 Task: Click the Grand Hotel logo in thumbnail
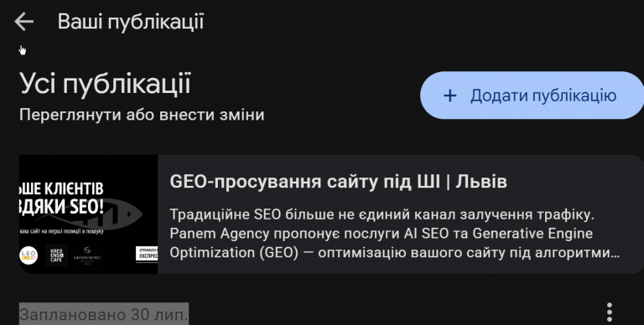(x=87, y=255)
